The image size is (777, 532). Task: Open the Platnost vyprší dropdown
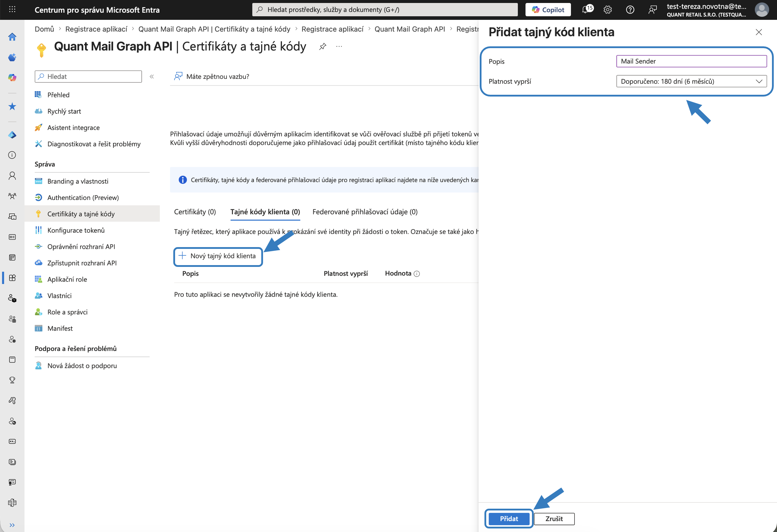coord(691,81)
